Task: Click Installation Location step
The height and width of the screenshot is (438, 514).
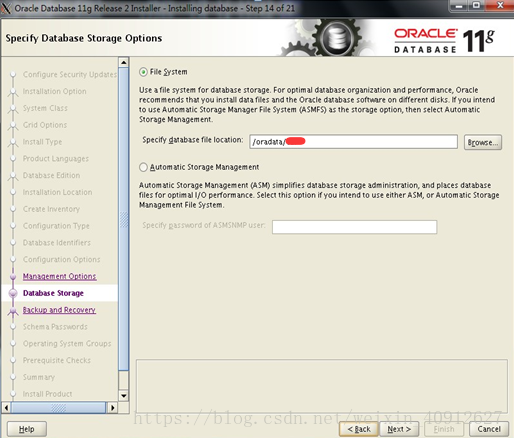Action: [57, 192]
